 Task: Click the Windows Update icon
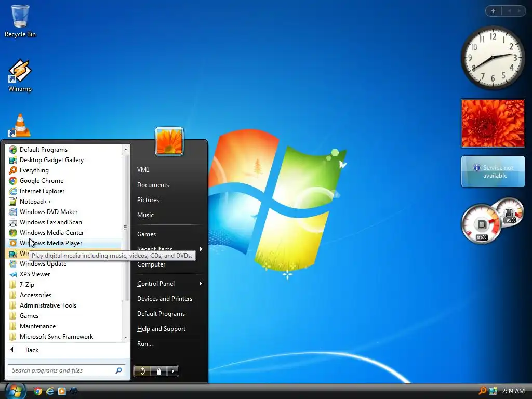pyautogui.click(x=13, y=264)
